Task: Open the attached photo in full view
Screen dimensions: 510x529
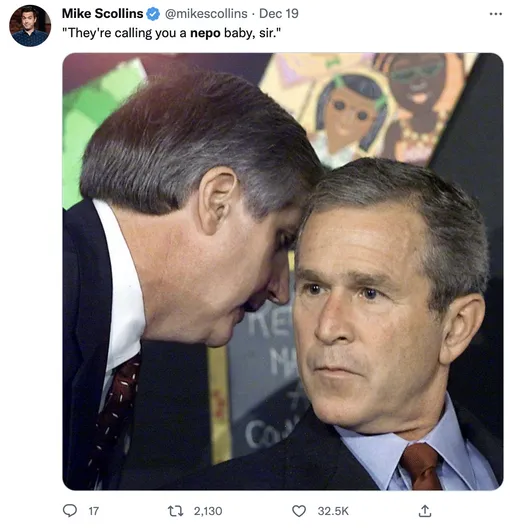Action: (x=283, y=271)
